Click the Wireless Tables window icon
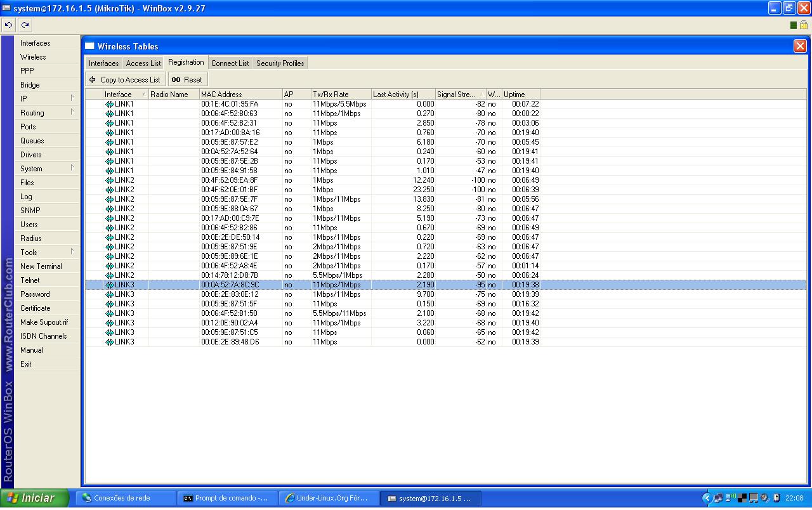The width and height of the screenshot is (812, 510). click(x=89, y=46)
